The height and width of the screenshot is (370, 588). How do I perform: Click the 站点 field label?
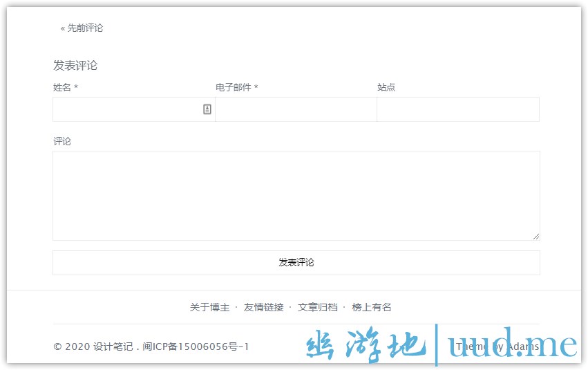click(386, 88)
